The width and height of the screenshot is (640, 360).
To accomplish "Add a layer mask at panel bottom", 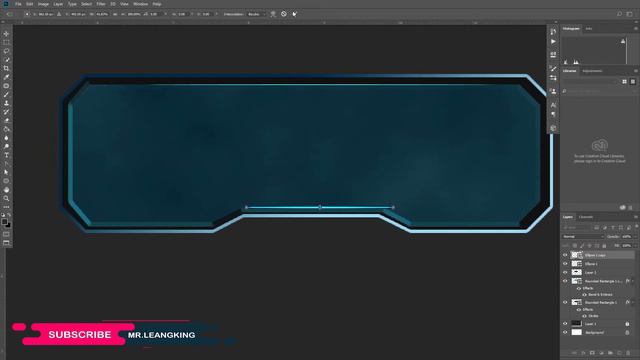I will pyautogui.click(x=592, y=353).
